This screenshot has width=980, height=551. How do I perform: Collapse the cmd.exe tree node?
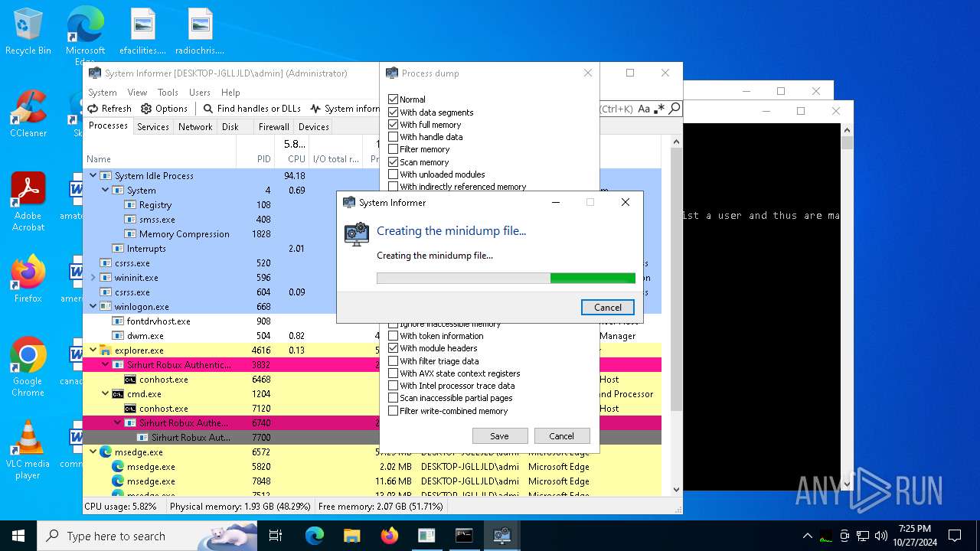coord(106,394)
